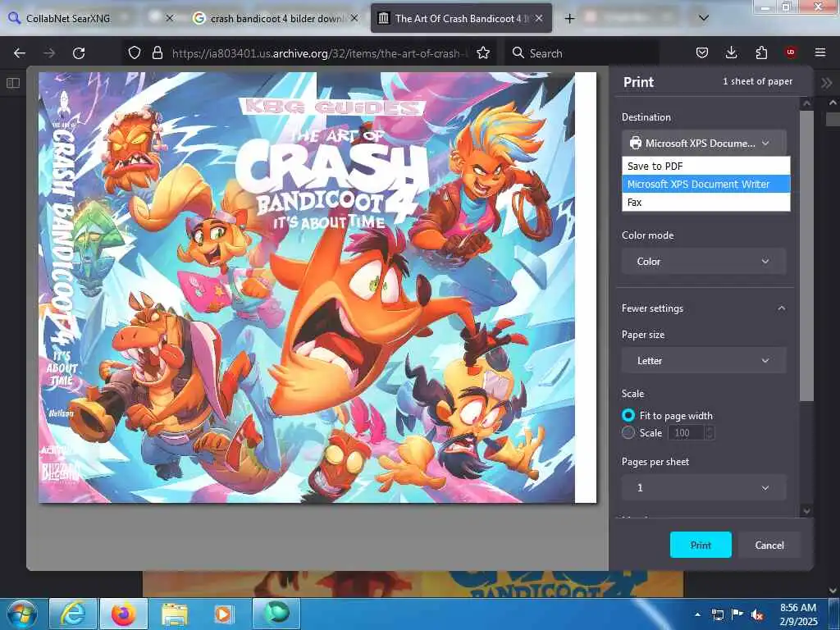Open the Windows Start button
This screenshot has height=630, width=840.
22,614
